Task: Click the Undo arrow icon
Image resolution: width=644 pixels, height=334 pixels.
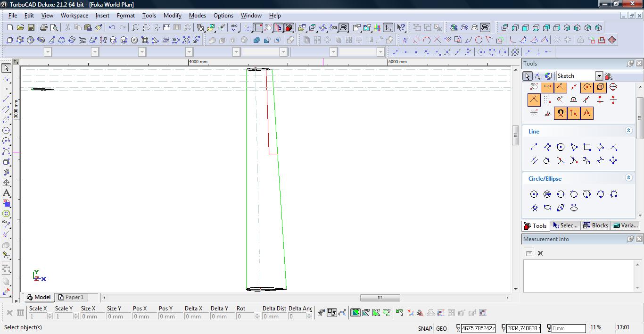Action: pyautogui.click(x=112, y=28)
